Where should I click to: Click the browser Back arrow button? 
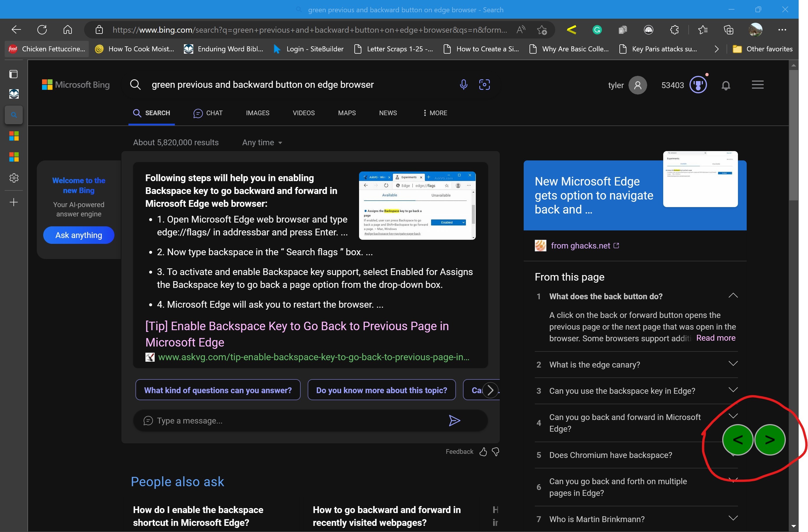pyautogui.click(x=16, y=30)
